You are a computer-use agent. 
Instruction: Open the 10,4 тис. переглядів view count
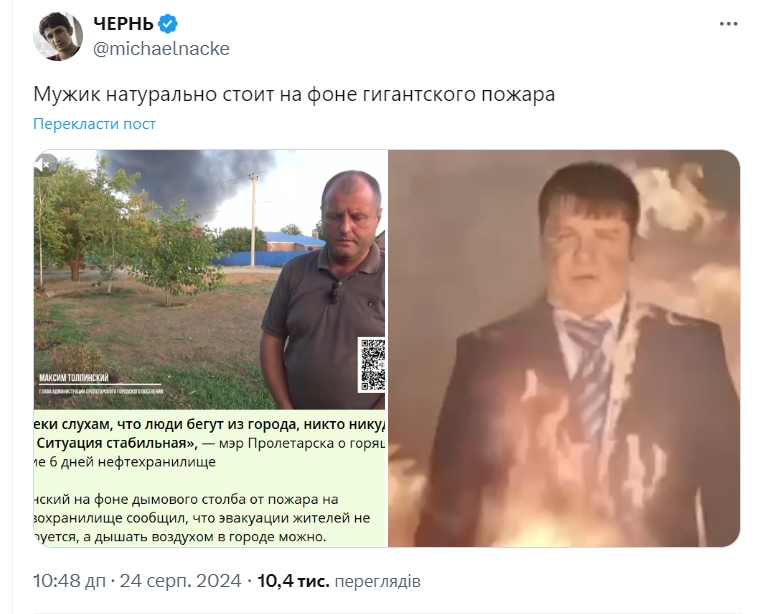coord(339,581)
